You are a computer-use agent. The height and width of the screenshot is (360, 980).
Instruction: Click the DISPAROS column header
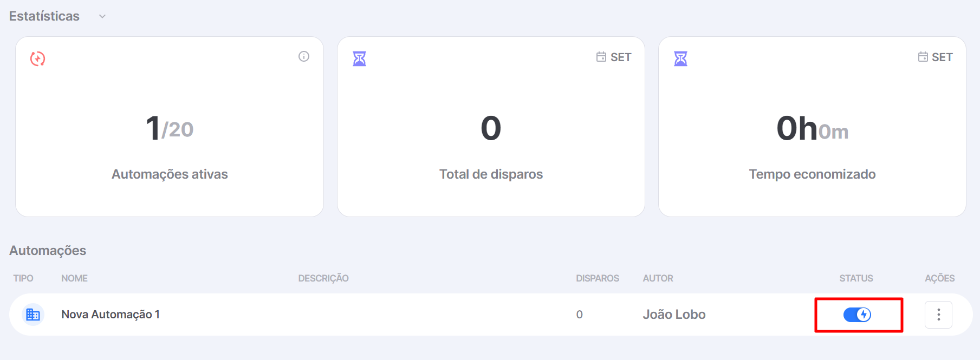[598, 278]
